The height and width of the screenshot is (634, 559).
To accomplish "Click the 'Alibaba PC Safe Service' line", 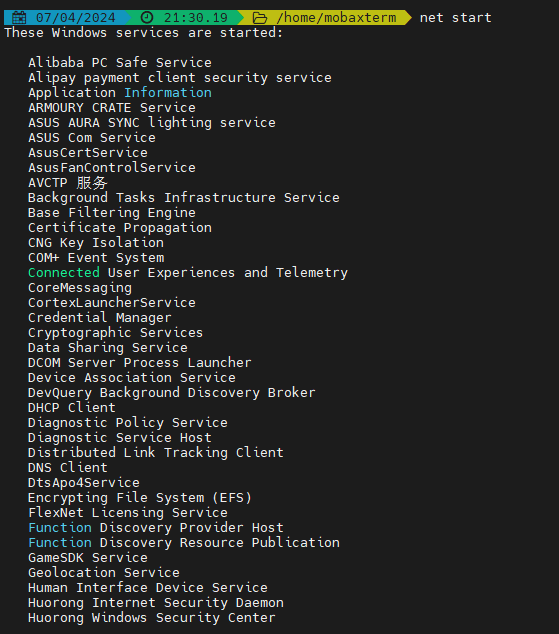I will coord(120,63).
